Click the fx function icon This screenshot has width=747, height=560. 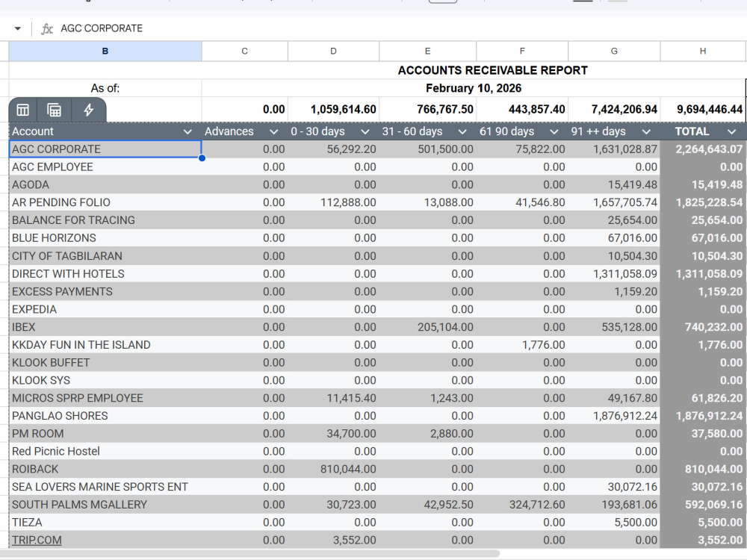pos(46,28)
